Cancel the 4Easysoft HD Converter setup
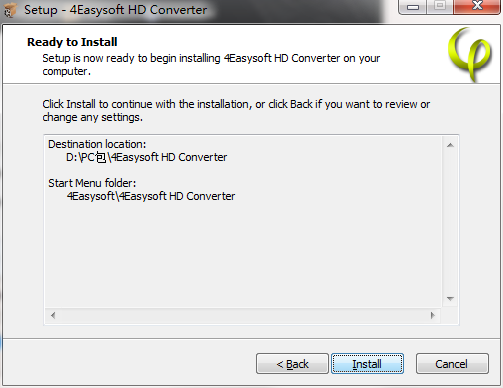The height and width of the screenshot is (388, 503). [x=452, y=364]
